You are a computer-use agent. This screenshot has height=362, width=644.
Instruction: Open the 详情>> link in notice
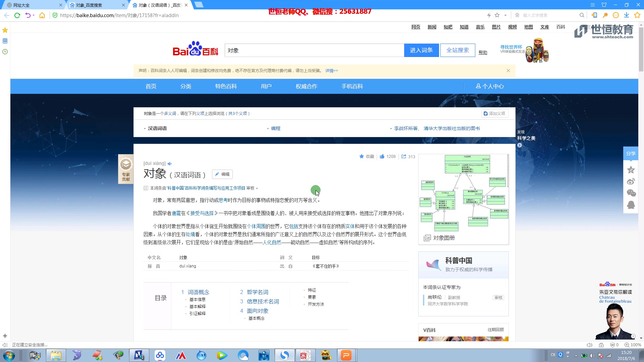tap(331, 71)
